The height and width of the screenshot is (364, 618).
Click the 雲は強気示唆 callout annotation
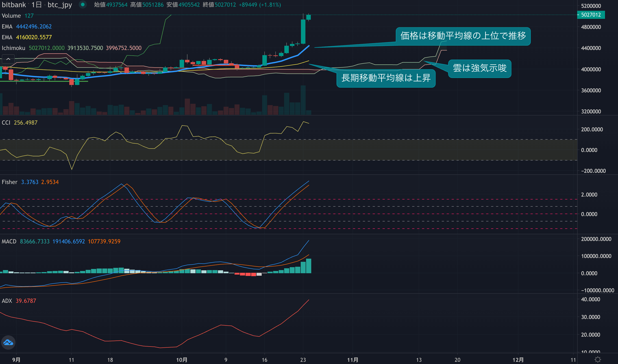480,68
